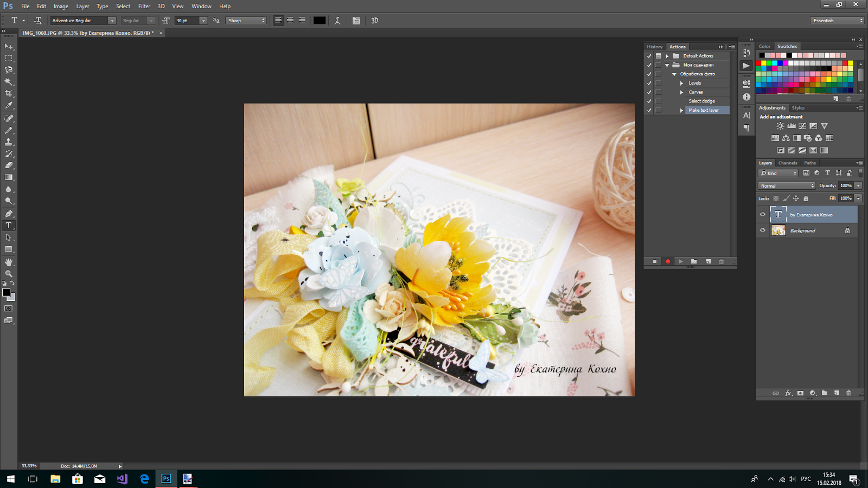The image size is (868, 488).
Task: Create new action set folder icon
Action: coord(694,261)
